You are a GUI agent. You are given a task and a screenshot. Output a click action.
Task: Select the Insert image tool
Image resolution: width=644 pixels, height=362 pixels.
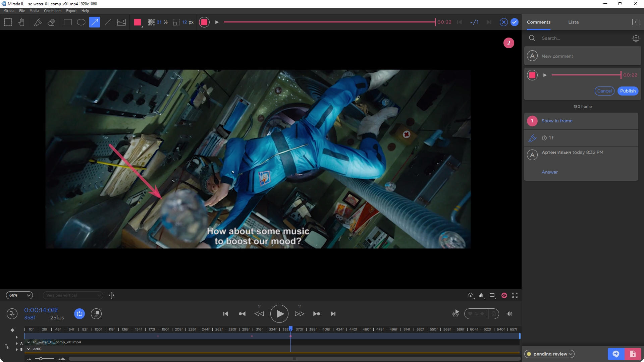(121, 22)
